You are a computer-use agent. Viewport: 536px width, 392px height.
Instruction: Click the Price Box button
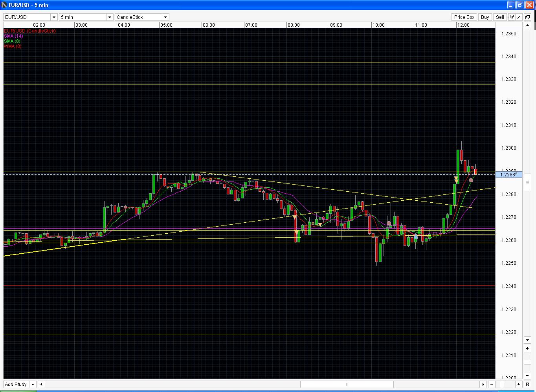coord(464,17)
